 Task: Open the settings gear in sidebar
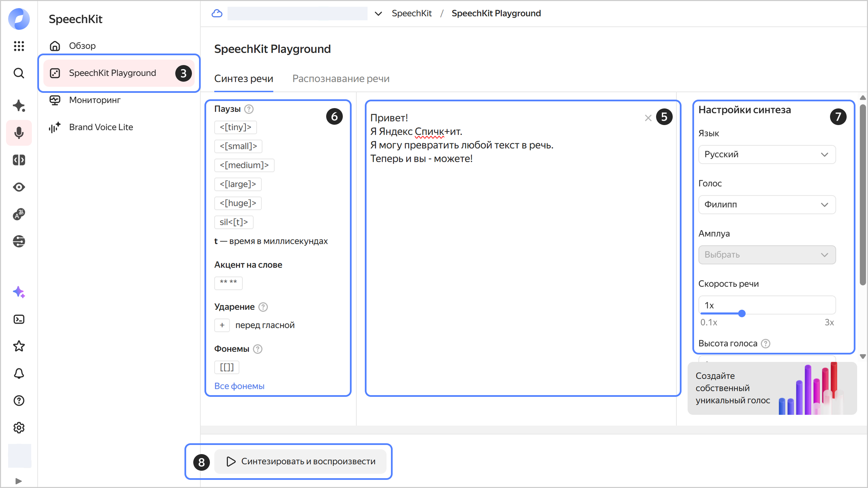tap(19, 428)
